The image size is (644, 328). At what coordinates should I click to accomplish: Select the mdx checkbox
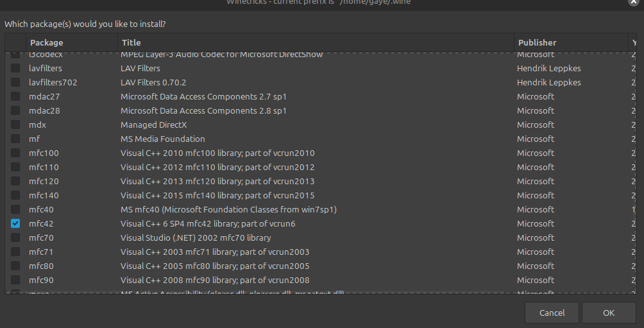[x=15, y=125]
